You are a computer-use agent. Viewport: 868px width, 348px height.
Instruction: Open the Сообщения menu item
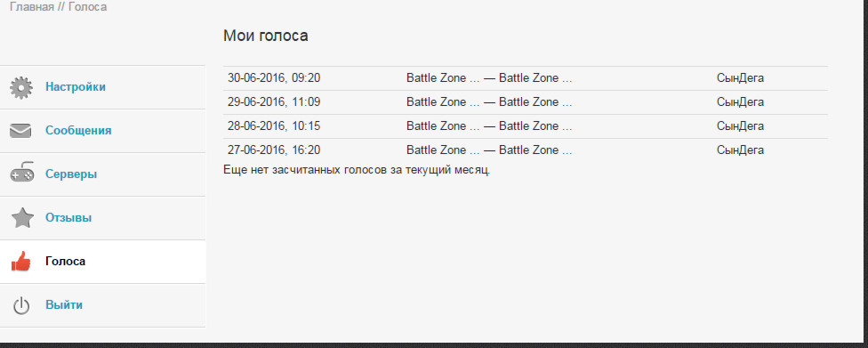(102, 131)
